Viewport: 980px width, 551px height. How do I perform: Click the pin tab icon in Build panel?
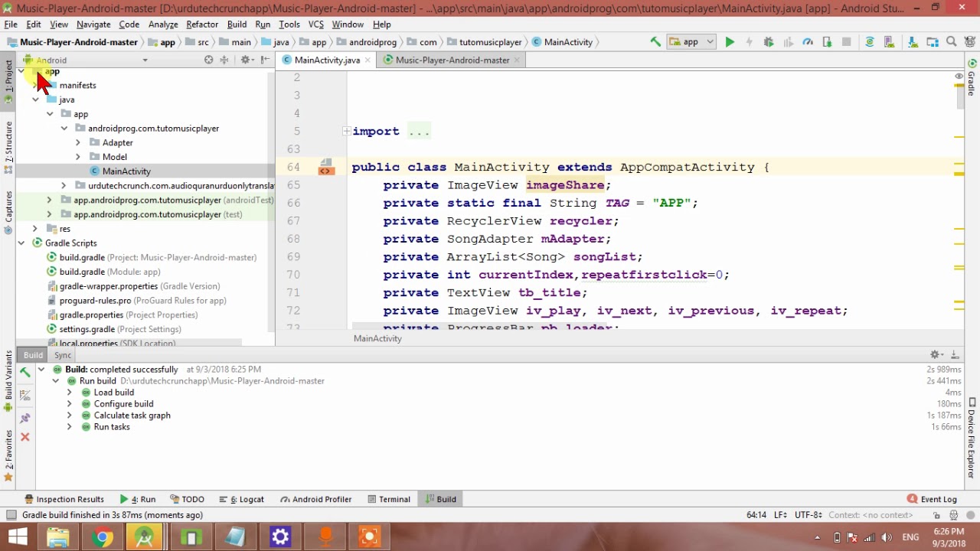coord(25,418)
